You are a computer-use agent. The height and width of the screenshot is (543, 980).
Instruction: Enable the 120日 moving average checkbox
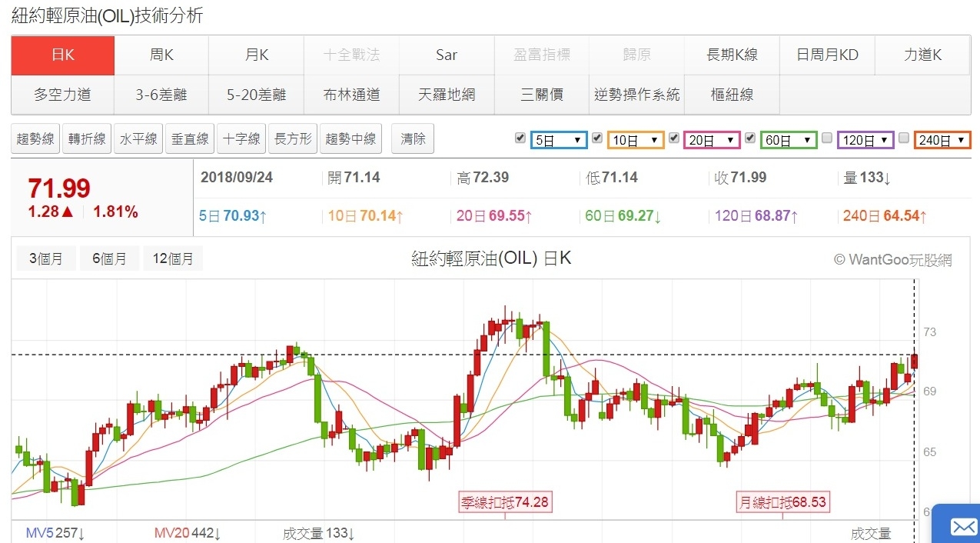tap(827, 138)
